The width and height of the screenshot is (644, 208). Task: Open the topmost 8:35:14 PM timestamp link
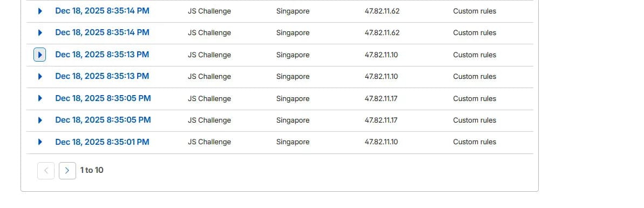coord(102,11)
